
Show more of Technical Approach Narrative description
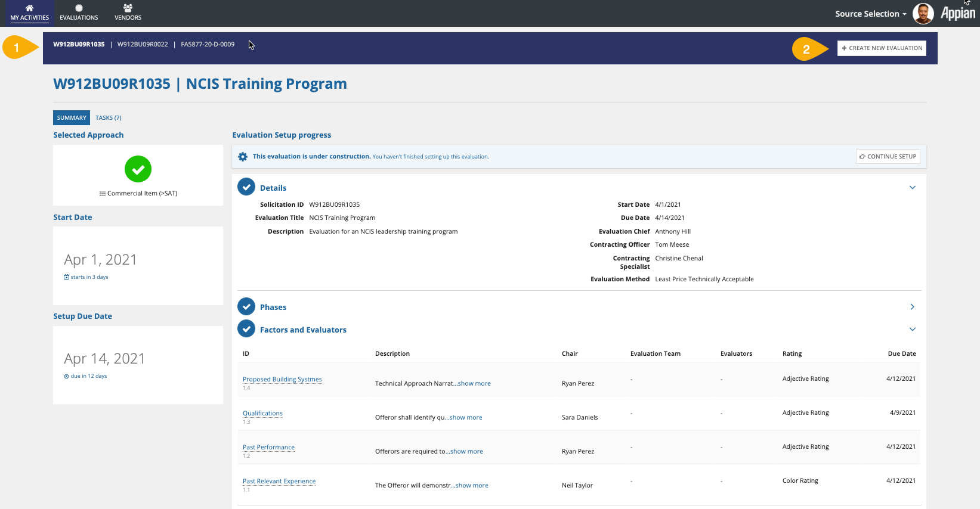474,383
